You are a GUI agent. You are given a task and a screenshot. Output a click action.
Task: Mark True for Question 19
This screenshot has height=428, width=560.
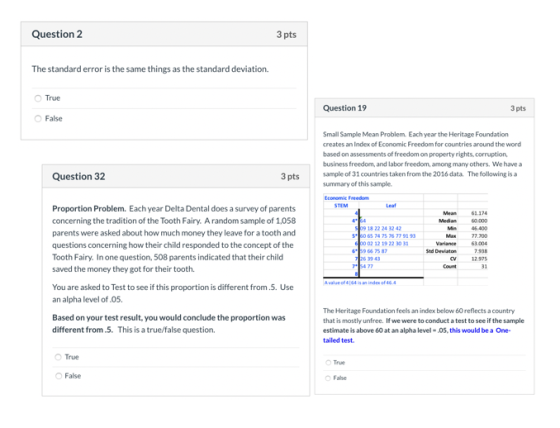click(x=328, y=363)
